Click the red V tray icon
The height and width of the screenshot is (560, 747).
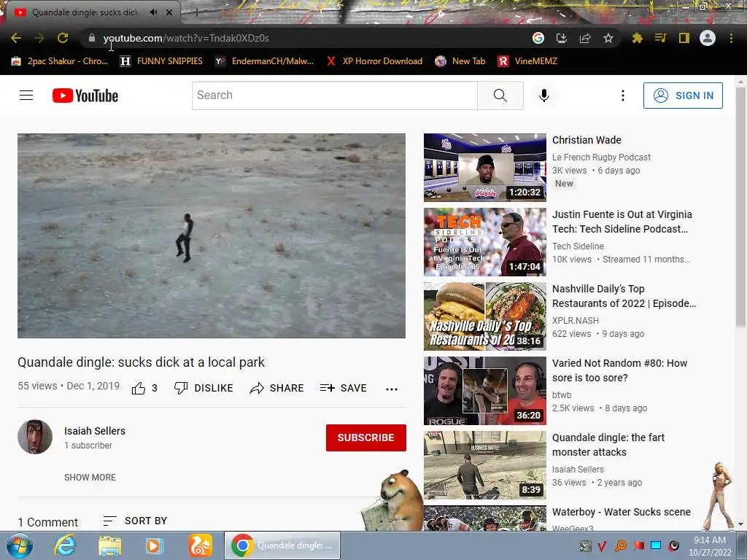pyautogui.click(x=602, y=546)
